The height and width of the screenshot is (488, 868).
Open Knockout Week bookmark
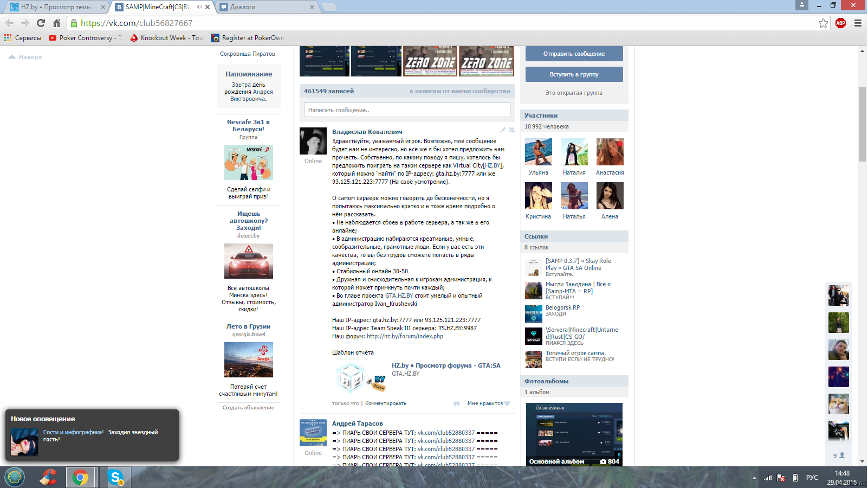pos(166,38)
